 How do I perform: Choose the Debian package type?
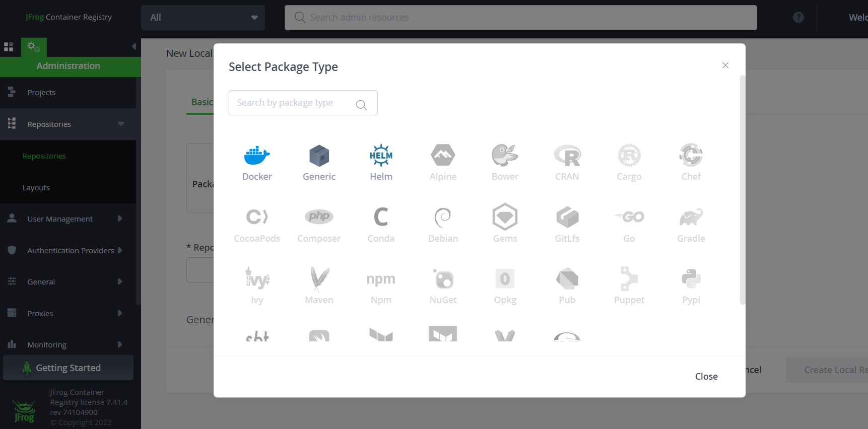pos(443,224)
